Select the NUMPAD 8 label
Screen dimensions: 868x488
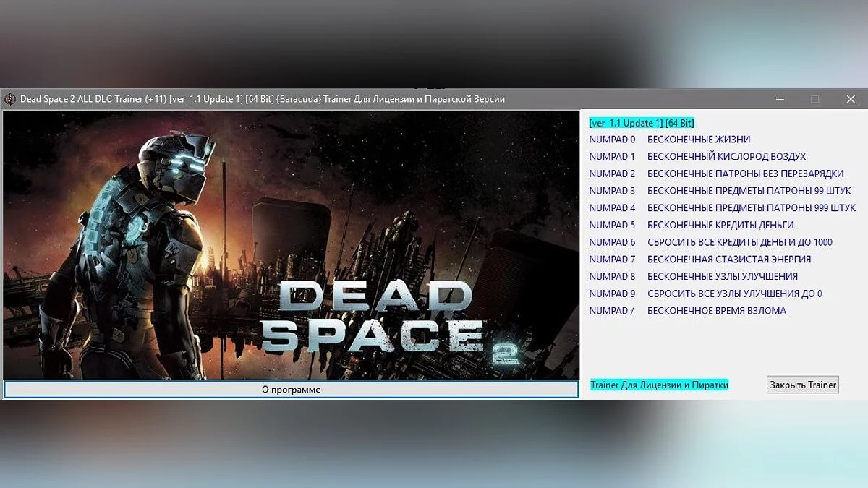point(612,276)
